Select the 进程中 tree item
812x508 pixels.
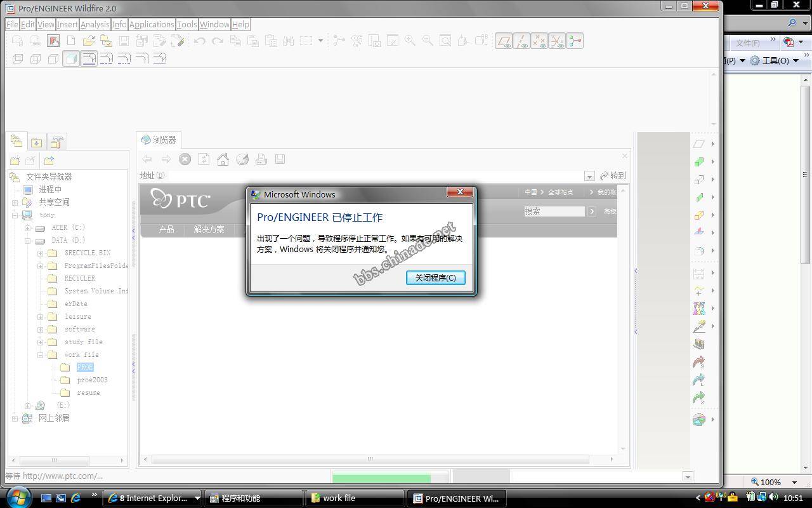pos(50,189)
